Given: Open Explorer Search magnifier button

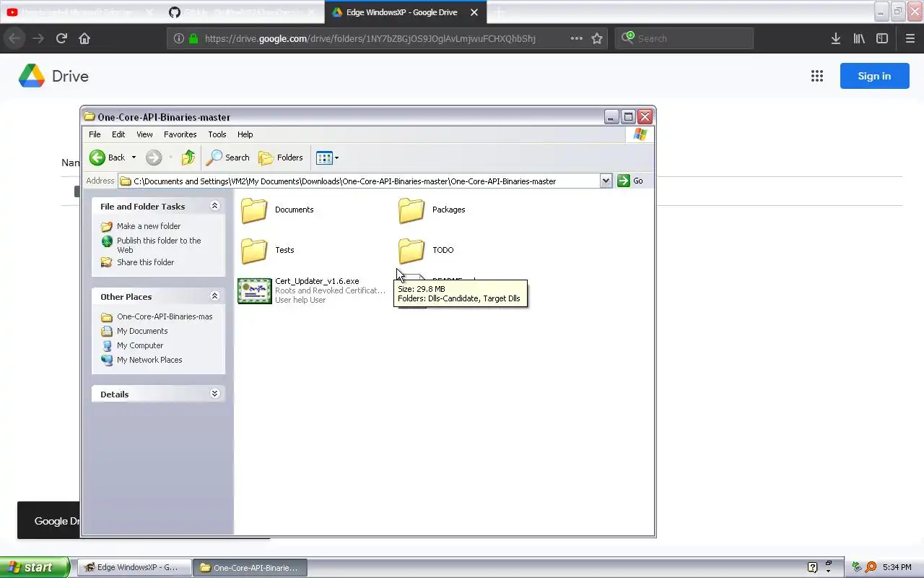Looking at the screenshot, I should [x=228, y=158].
